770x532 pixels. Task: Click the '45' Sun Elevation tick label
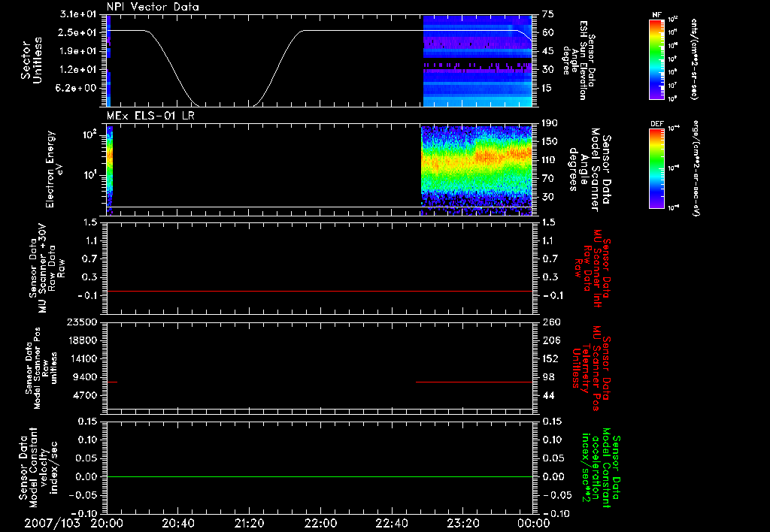(x=548, y=51)
